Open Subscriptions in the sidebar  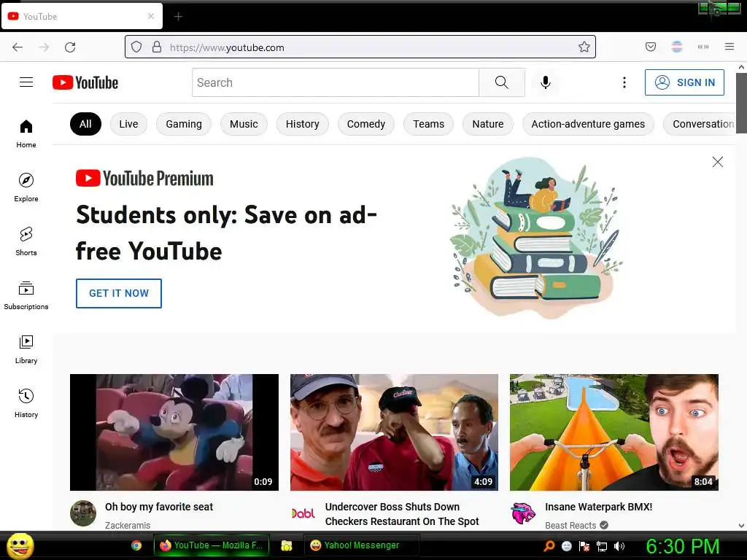pyautogui.click(x=26, y=295)
